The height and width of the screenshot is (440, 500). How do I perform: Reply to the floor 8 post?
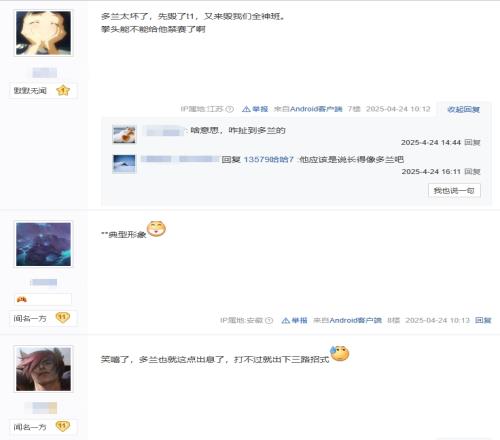click(x=483, y=320)
